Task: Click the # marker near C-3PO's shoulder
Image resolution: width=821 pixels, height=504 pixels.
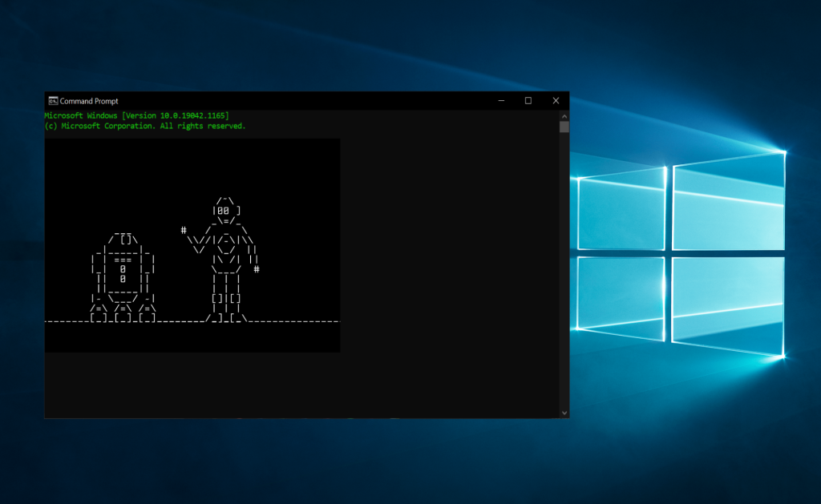Action: click(184, 231)
